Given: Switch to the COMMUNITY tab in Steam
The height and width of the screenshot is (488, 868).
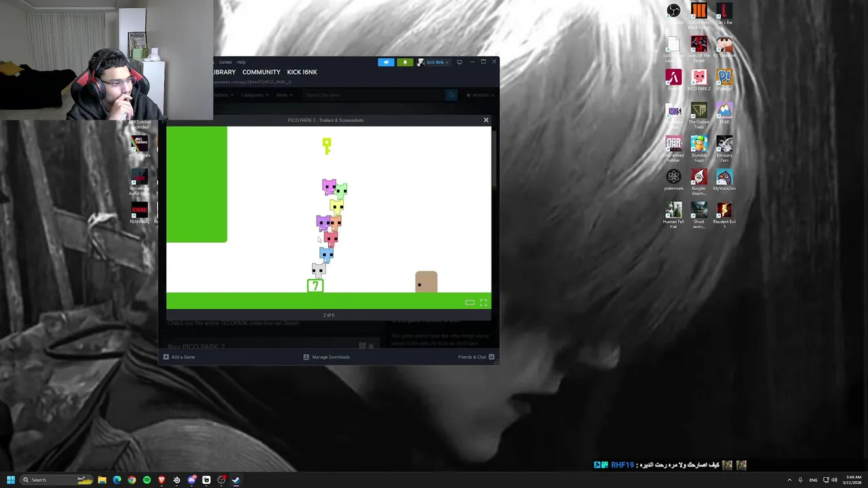Looking at the screenshot, I should (261, 72).
